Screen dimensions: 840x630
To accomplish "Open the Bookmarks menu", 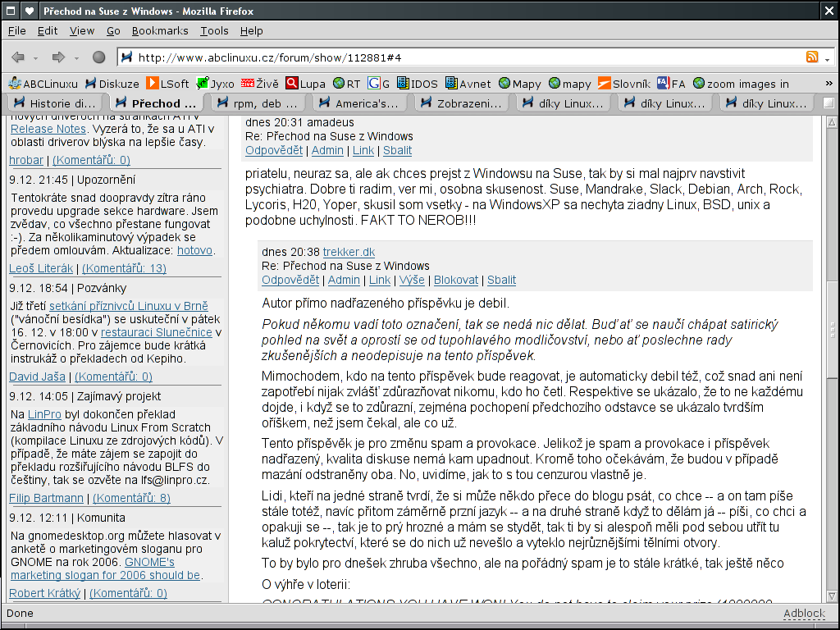I will coord(160,30).
